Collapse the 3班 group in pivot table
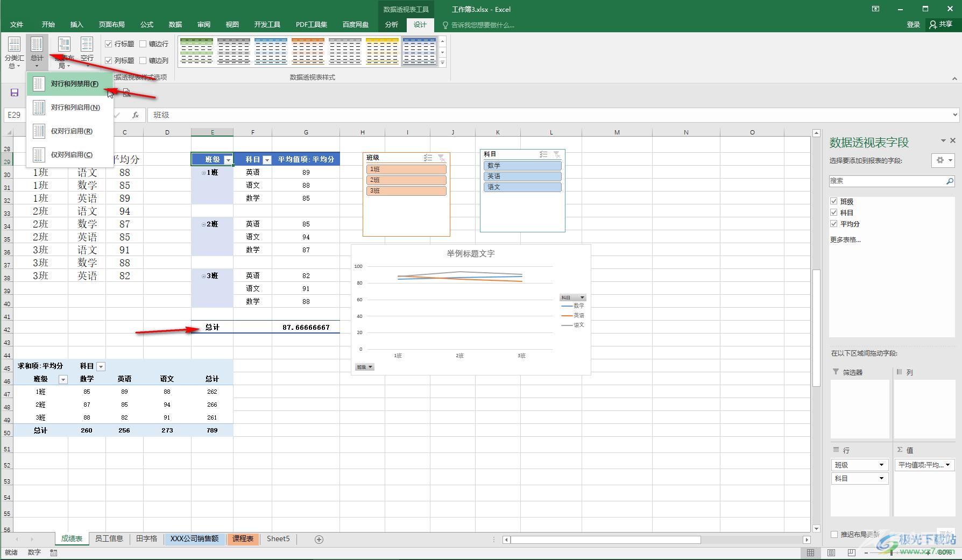Screen dimensions: 962x560 (x=204, y=276)
